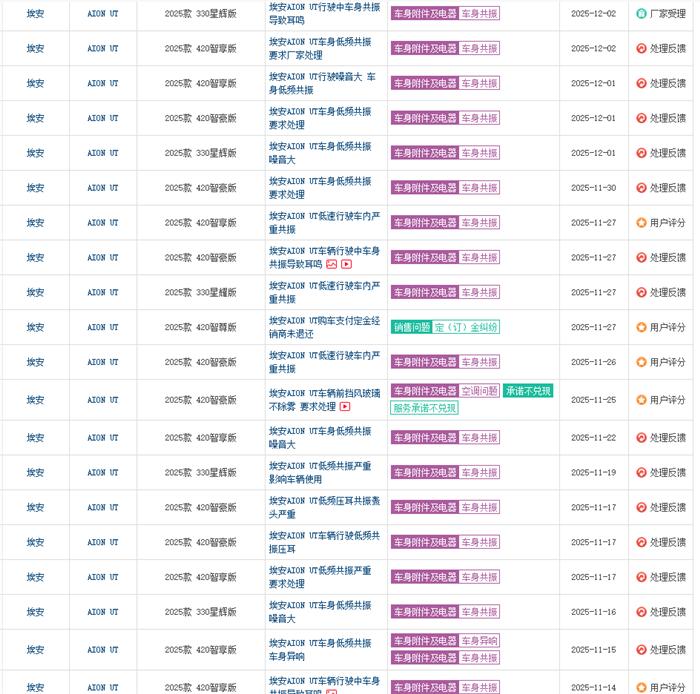Image resolution: width=700 pixels, height=694 pixels.
Task: Click the outlined 服务承诺不兑现 tag
Action: [424, 408]
